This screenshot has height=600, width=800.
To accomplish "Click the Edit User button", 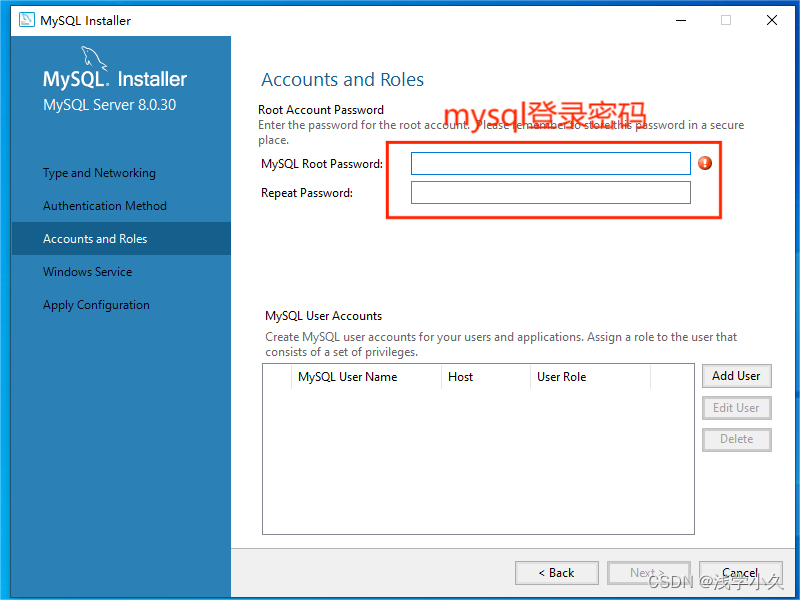I will pyautogui.click(x=736, y=408).
